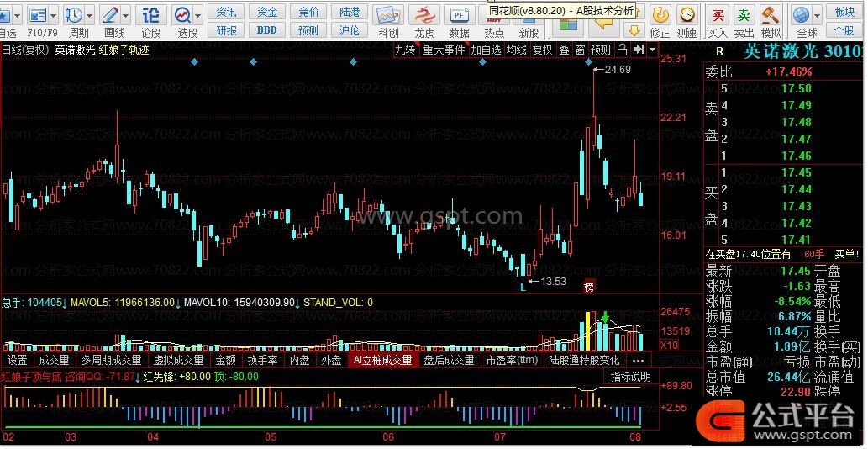Select the 画线 drawing pencil tool
The image size is (868, 449).
[111, 15]
